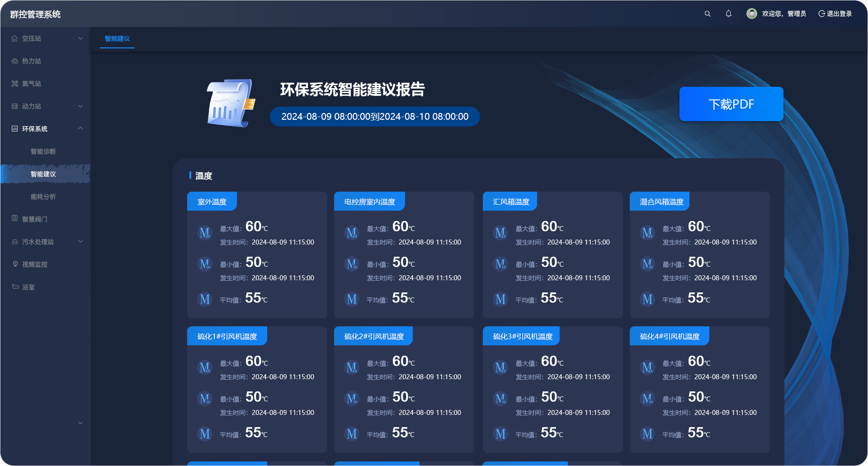Click the 浴室 sidebar icon
The height and width of the screenshot is (466, 868).
(x=15, y=287)
